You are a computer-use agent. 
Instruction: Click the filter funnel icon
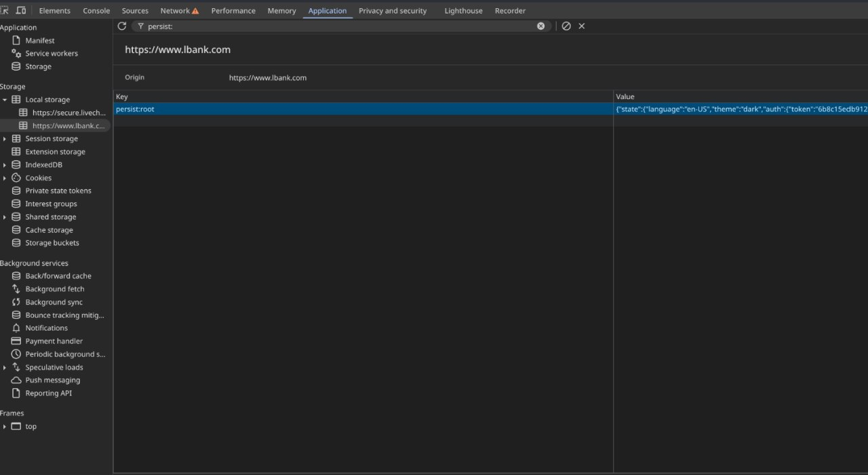click(x=140, y=26)
